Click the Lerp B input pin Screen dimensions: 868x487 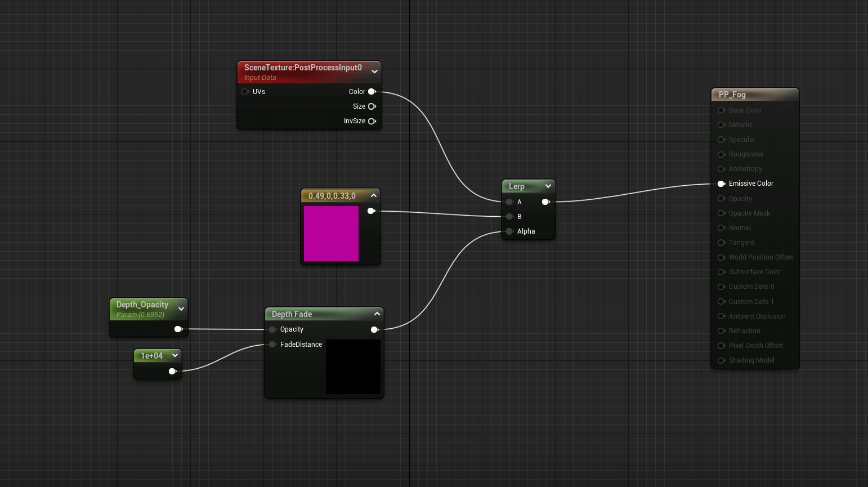coord(509,217)
